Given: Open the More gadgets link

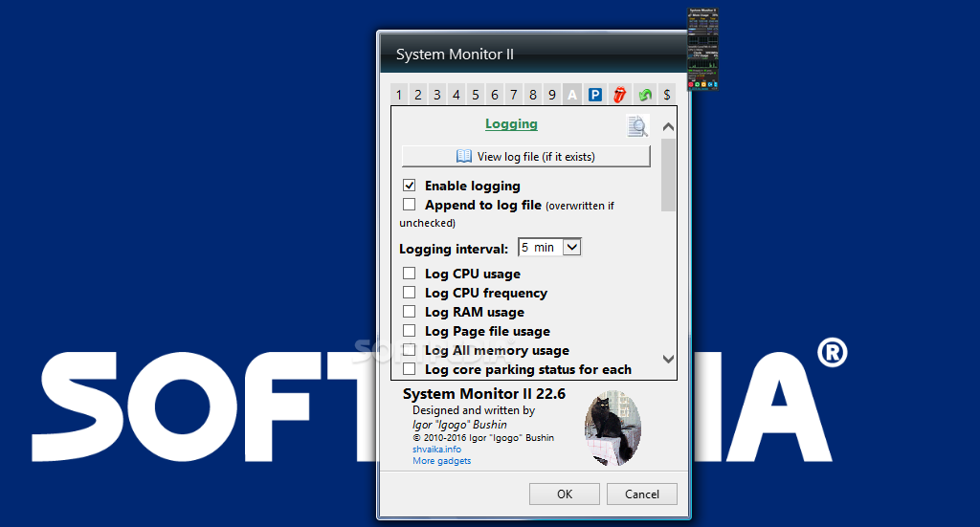Looking at the screenshot, I should 442,461.
